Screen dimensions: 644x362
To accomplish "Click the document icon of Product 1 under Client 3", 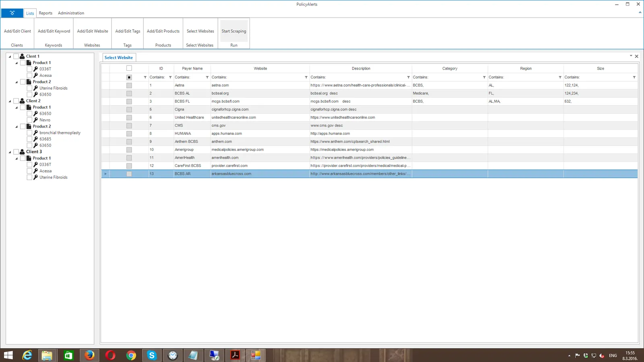I will click(29, 158).
